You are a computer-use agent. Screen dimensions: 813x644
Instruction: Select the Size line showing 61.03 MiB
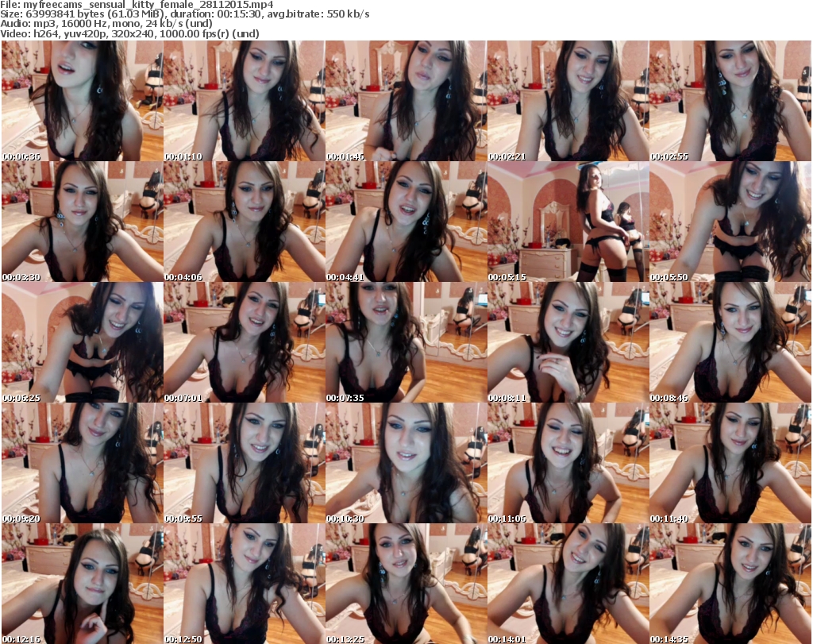coord(184,14)
